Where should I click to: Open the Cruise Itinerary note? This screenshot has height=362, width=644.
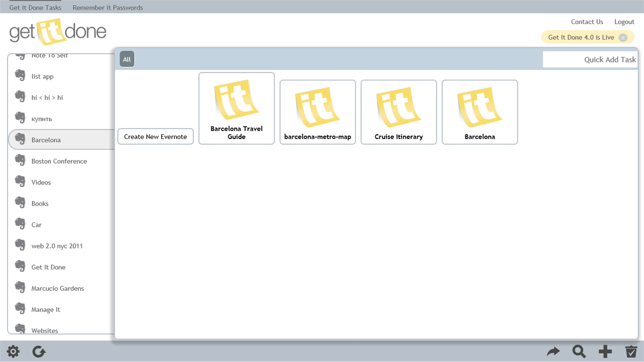[x=399, y=112]
